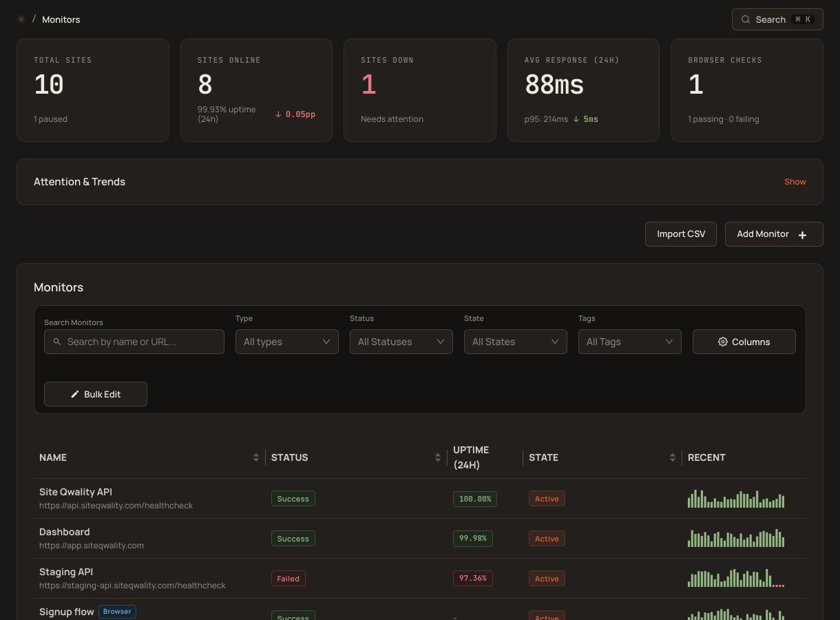Click the Success badge for Dashboard
The image size is (840, 620).
293,539
